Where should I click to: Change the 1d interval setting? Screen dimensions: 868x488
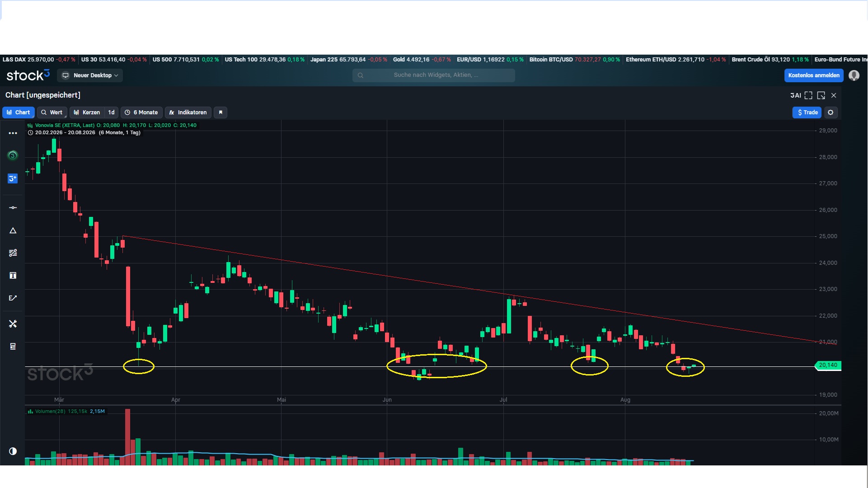pos(111,113)
